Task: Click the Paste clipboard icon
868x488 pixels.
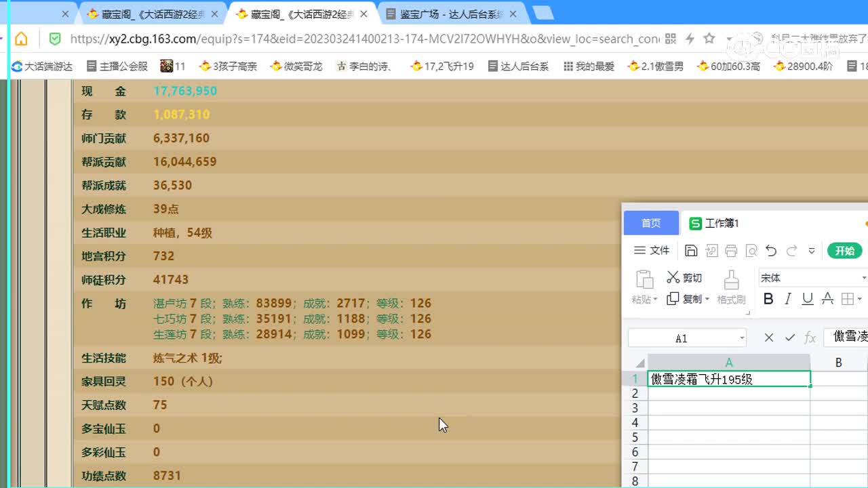Action: 644,279
